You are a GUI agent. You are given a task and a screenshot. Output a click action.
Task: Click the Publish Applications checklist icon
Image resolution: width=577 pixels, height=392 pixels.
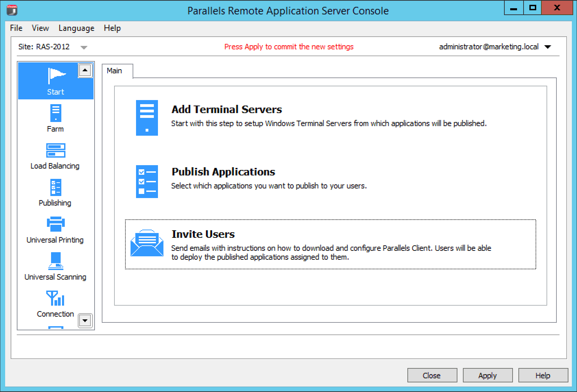point(147,182)
